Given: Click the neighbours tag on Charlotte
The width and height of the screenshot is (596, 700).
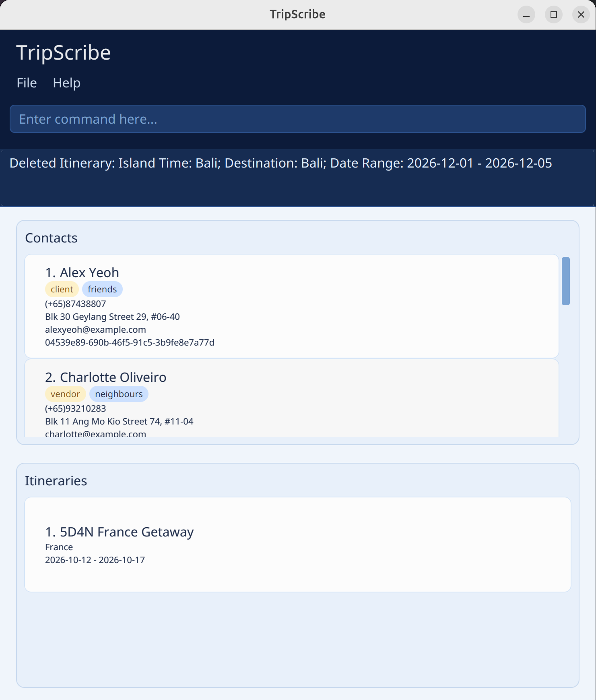Looking at the screenshot, I should click(x=119, y=394).
